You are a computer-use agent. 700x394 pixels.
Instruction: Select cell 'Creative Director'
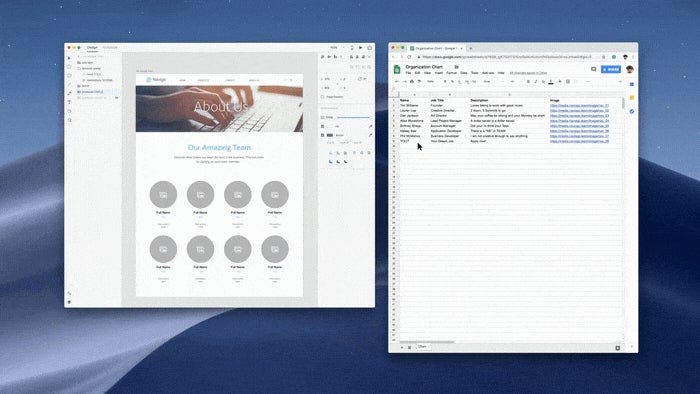[442, 111]
